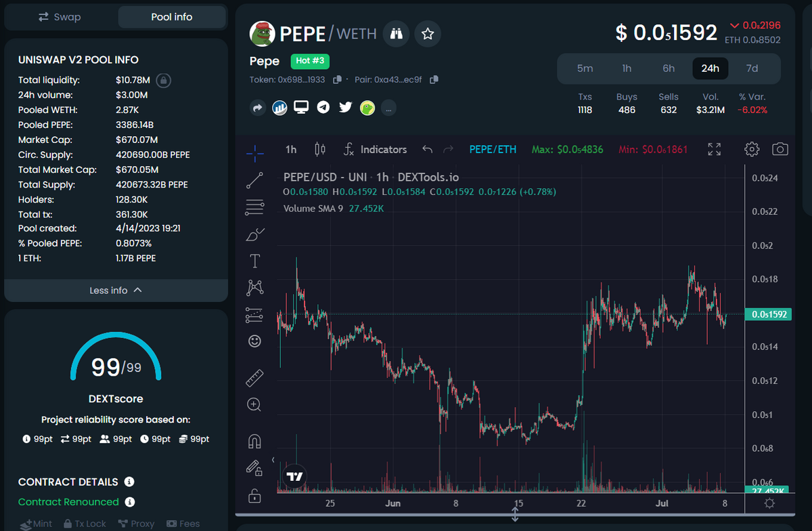
Task: Open the prediction and measurement tools
Action: [255, 314]
